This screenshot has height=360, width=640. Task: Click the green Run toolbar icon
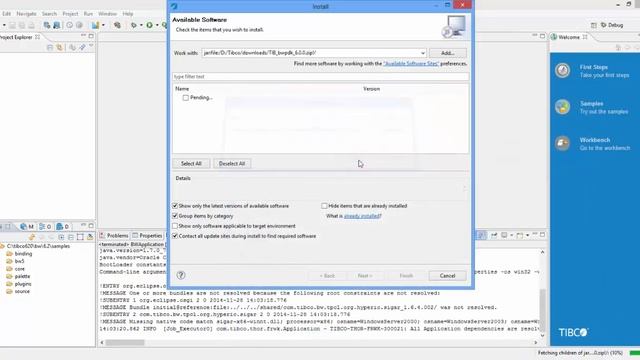click(150, 25)
